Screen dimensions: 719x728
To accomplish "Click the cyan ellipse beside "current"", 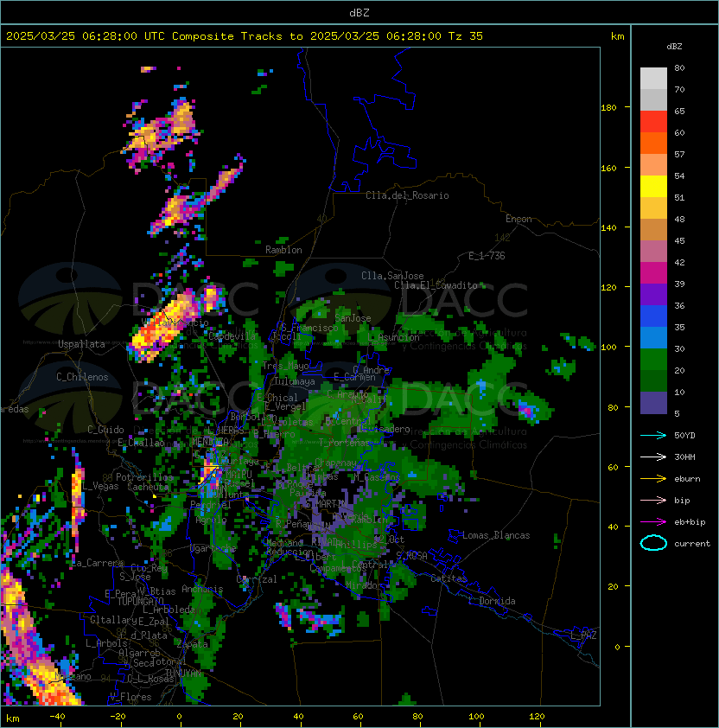I will [653, 543].
